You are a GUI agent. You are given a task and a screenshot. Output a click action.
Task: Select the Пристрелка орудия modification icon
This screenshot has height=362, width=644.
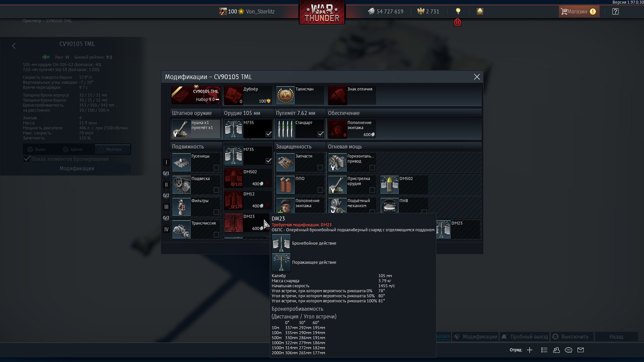coord(337,185)
